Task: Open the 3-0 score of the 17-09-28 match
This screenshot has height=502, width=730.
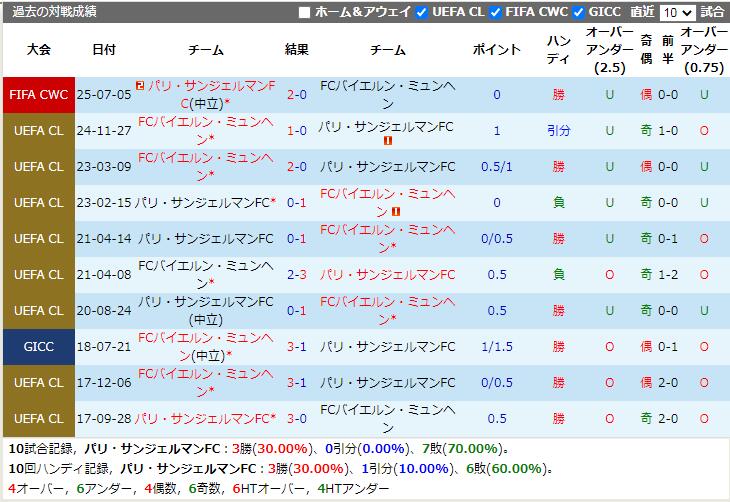Action: [x=297, y=418]
